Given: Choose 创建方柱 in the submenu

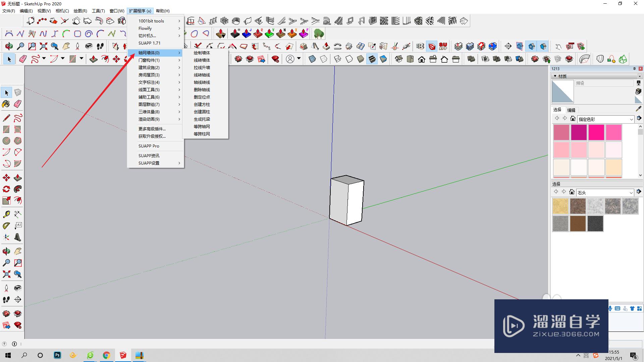Looking at the screenshot, I should pyautogui.click(x=202, y=105).
